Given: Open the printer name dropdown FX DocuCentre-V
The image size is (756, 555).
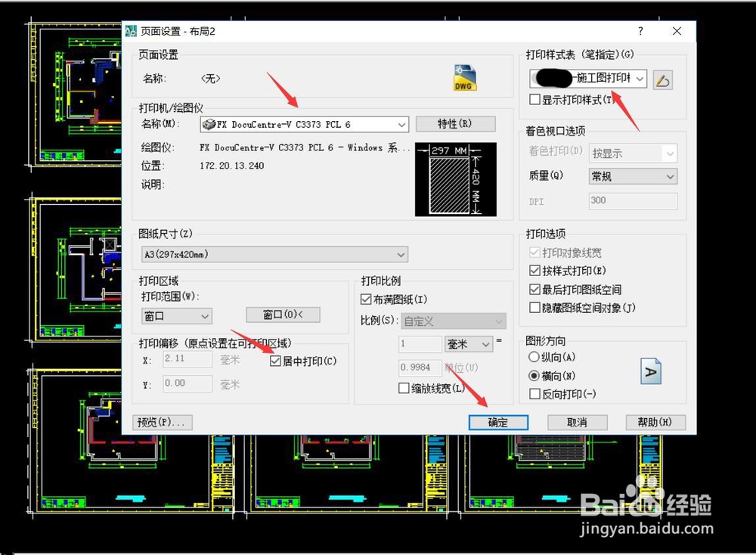Looking at the screenshot, I should 304,125.
